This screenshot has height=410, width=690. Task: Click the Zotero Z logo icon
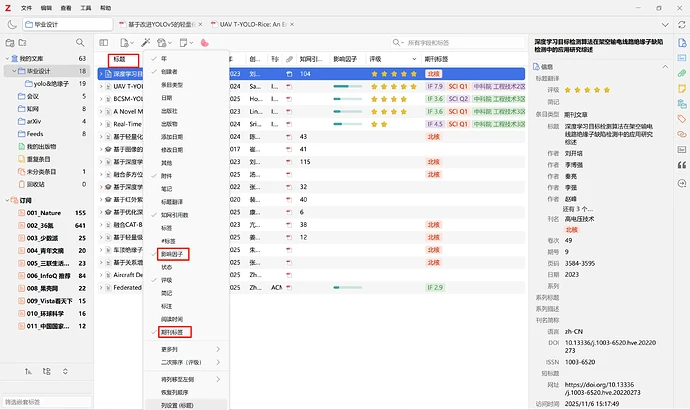click(x=7, y=8)
